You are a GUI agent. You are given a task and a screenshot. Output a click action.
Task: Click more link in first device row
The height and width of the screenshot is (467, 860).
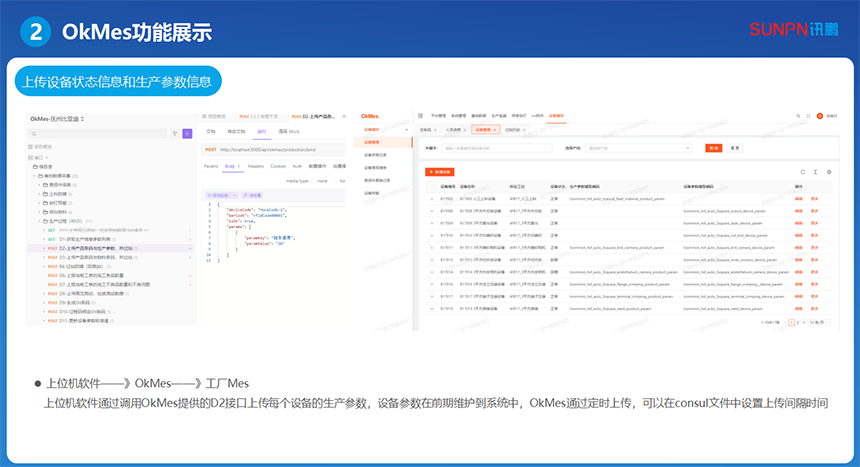coord(814,199)
